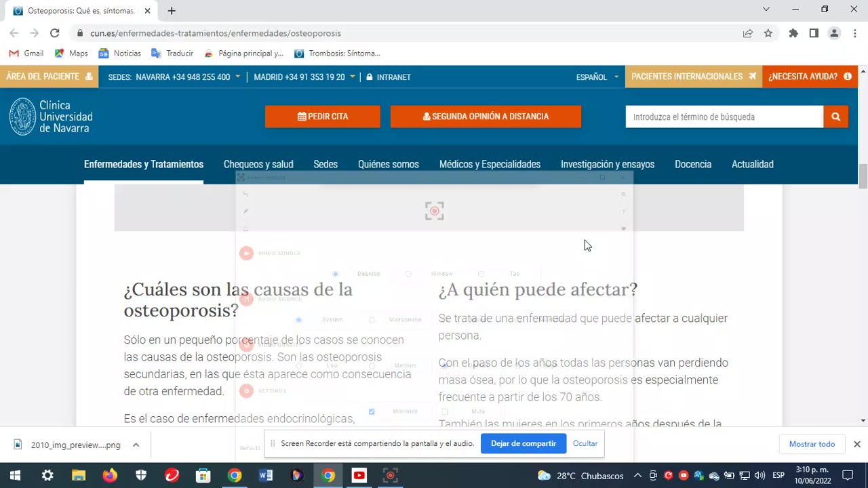Close the Osteoporosis tab

[x=147, y=11]
